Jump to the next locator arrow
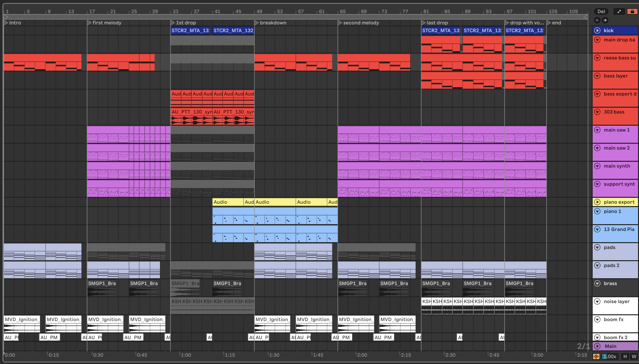639x364 pixels. (605, 20)
